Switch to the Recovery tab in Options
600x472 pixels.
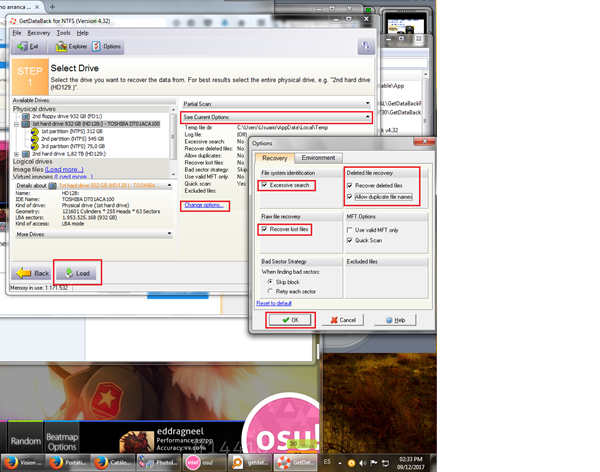coord(274,158)
